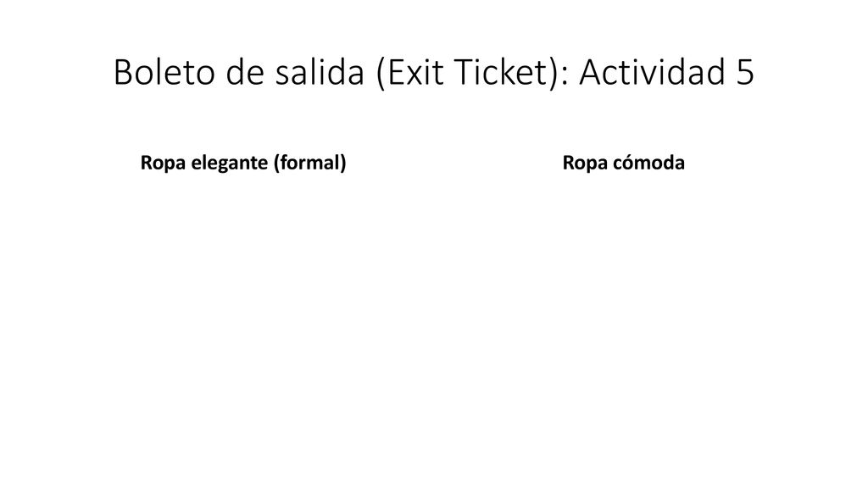Viewport: 868px width, 488px height.
Task: Select the 'Ropa elegante (formal)' heading
Action: pyautogui.click(x=243, y=164)
